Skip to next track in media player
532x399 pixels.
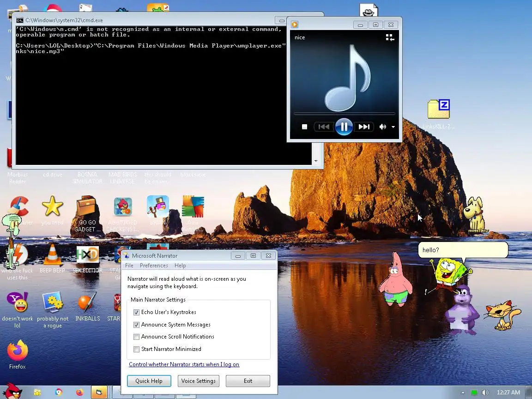click(364, 127)
